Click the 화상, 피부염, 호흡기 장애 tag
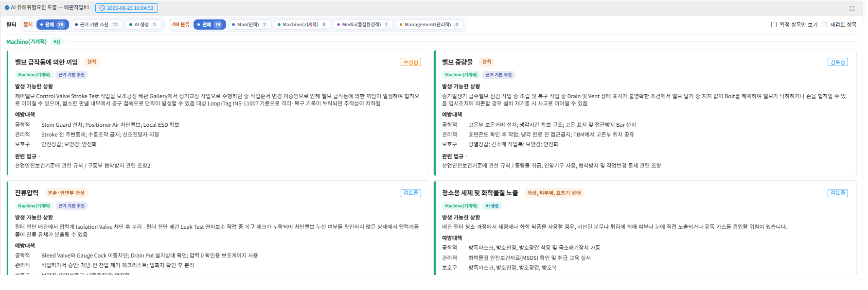The height and width of the screenshot is (290, 868). (554, 193)
